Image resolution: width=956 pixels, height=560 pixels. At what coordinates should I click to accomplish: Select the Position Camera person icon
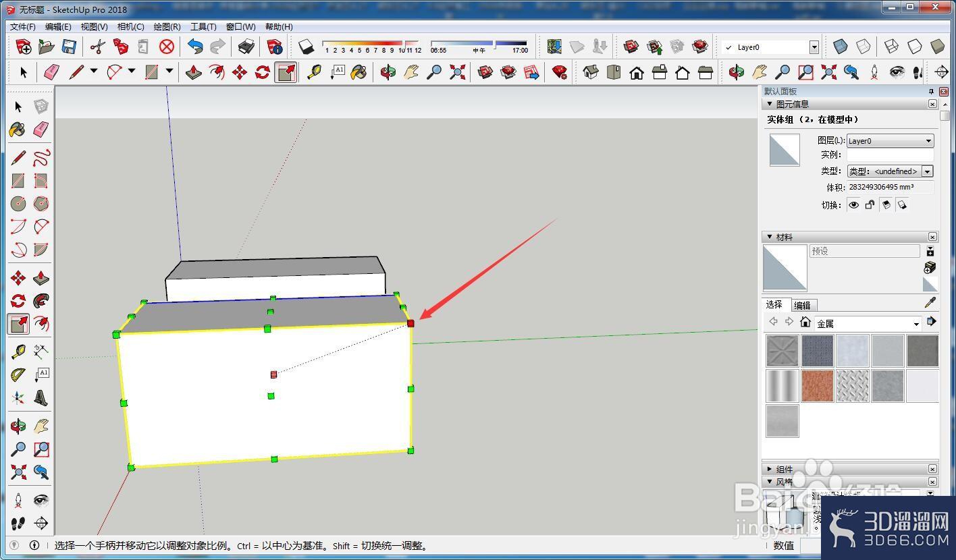[874, 72]
